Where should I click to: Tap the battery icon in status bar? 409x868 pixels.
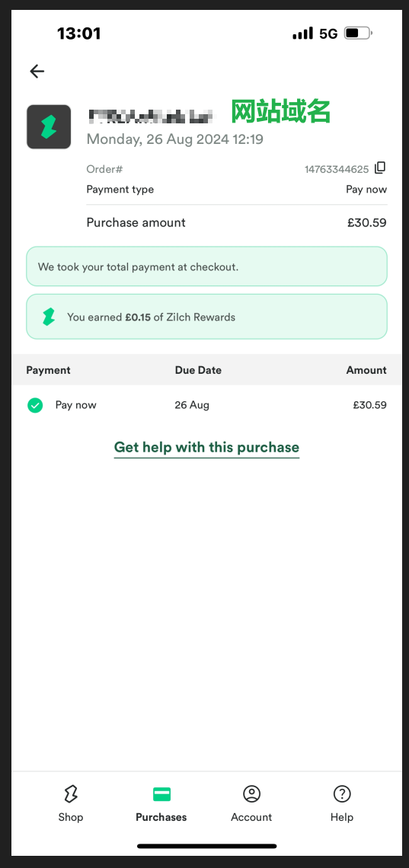[358, 34]
